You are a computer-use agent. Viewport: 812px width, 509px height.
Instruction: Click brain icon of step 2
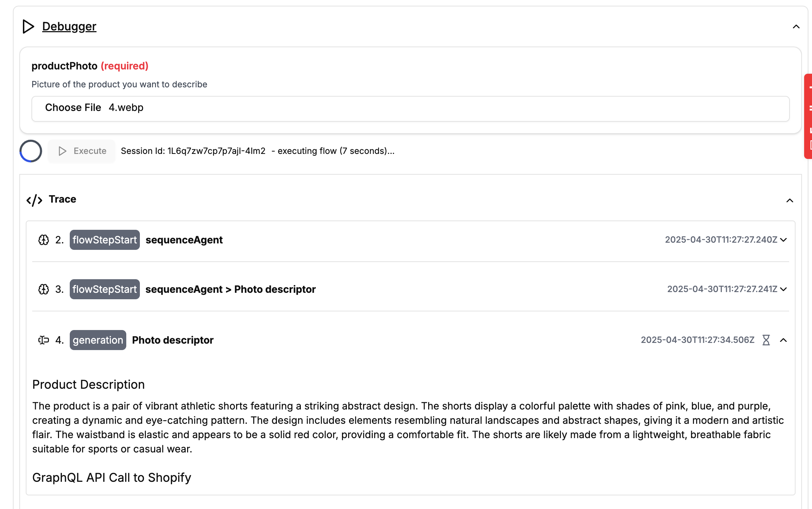(44, 240)
